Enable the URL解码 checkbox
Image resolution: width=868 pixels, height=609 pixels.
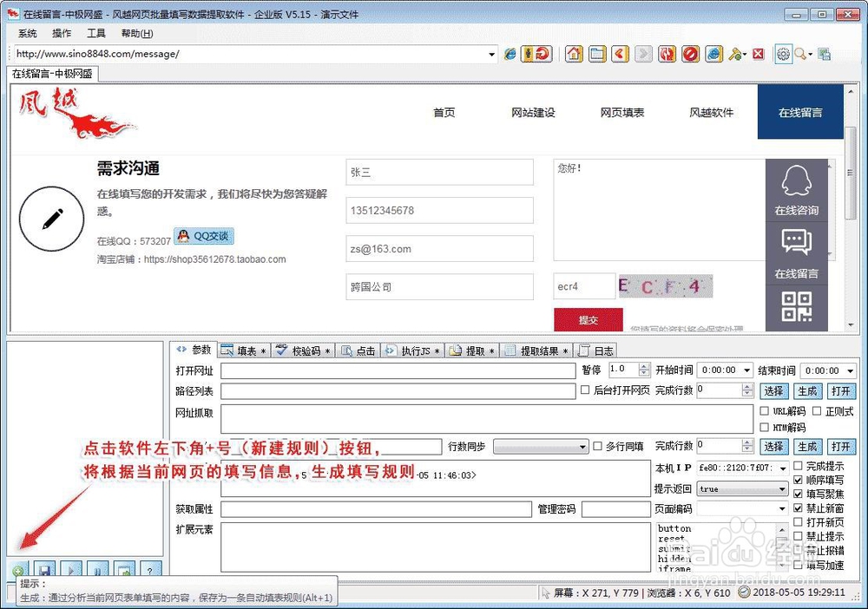coord(765,411)
